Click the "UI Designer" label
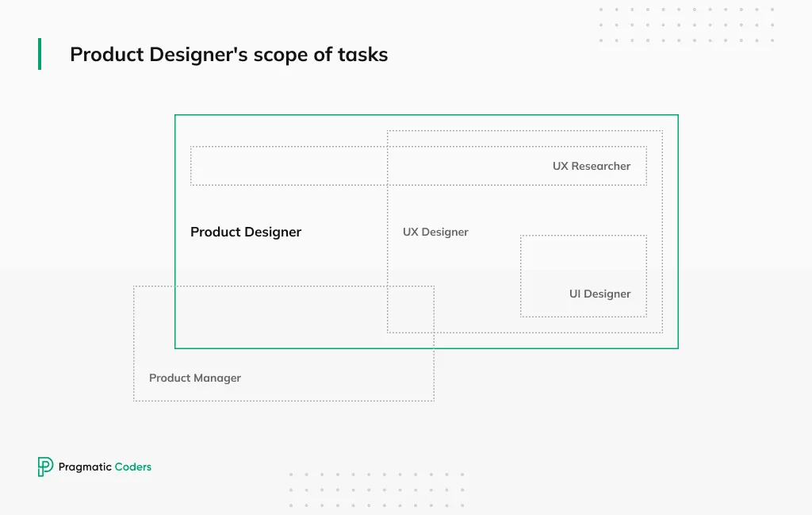This screenshot has height=515, width=812. point(599,294)
